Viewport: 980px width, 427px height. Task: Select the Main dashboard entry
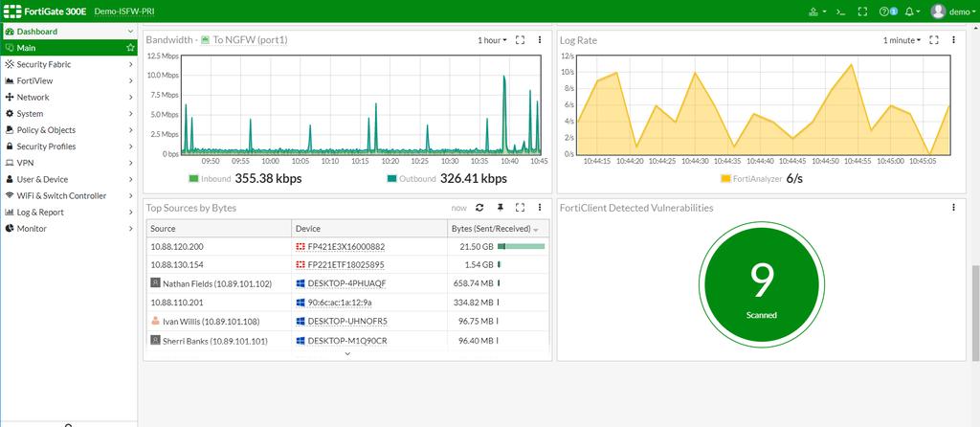pos(69,48)
